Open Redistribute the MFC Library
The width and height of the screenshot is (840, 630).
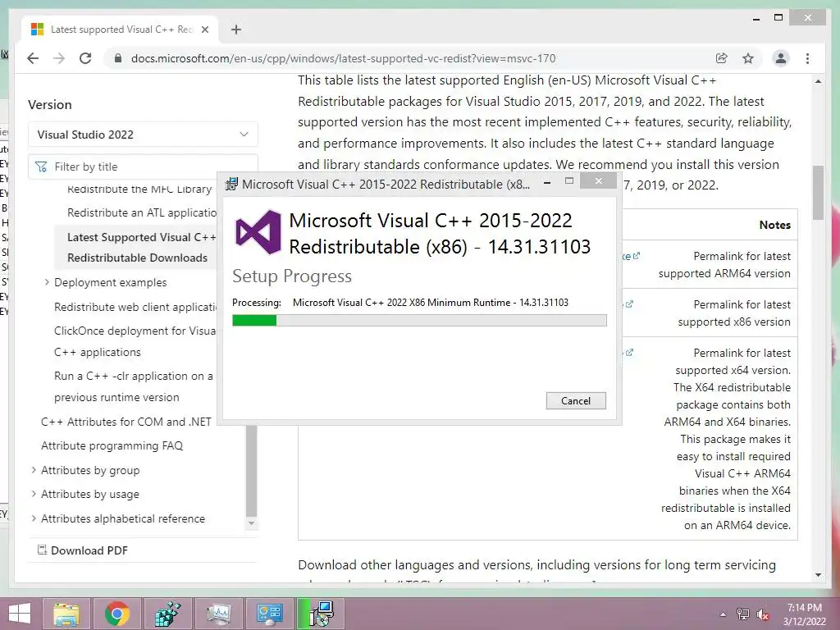click(x=139, y=189)
